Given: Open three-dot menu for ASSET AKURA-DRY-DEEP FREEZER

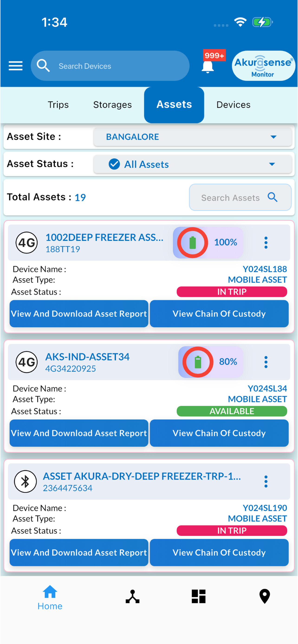Looking at the screenshot, I should (x=266, y=481).
